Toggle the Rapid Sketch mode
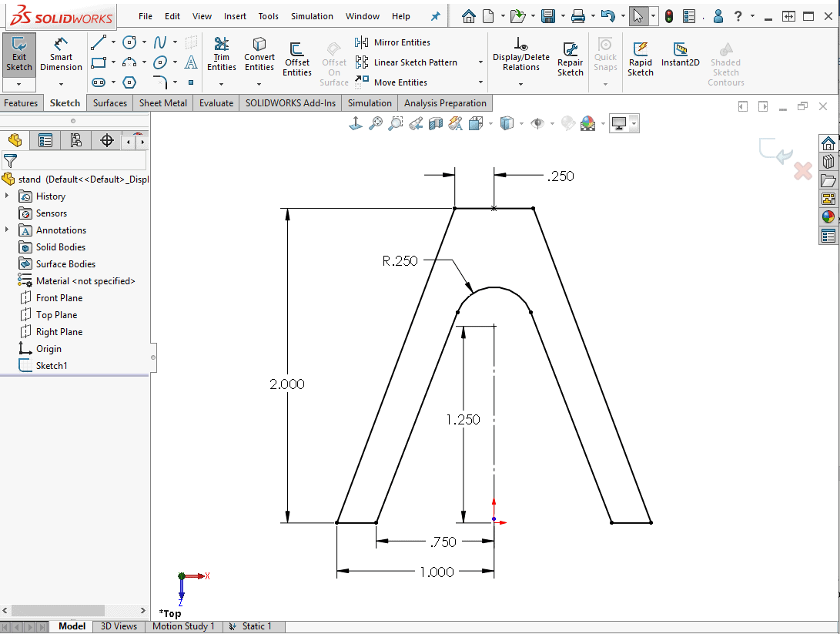 click(x=640, y=59)
